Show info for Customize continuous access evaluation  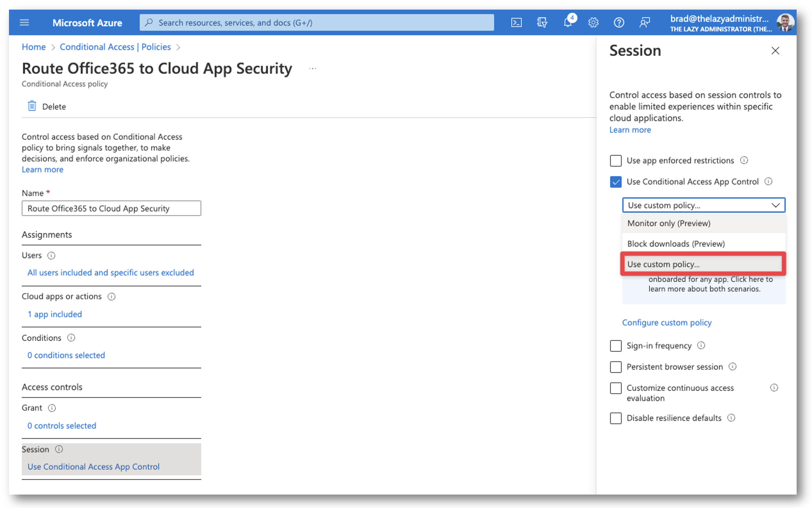(774, 388)
